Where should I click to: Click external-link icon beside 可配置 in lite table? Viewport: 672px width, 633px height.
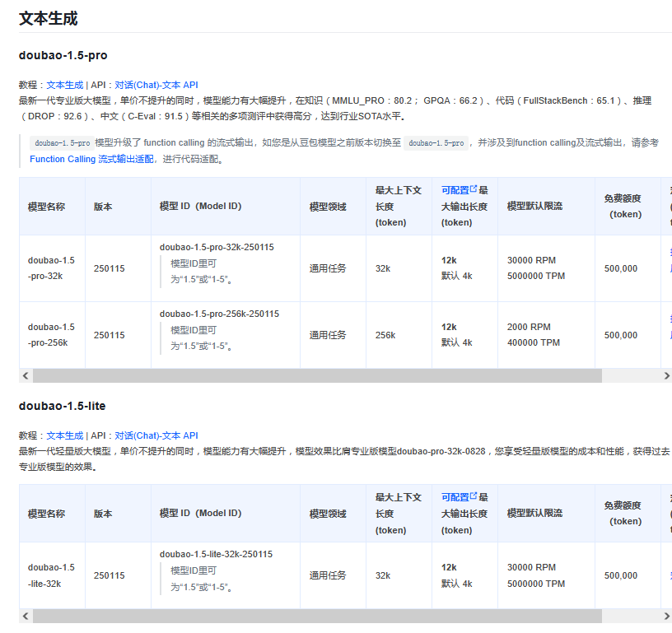474,496
